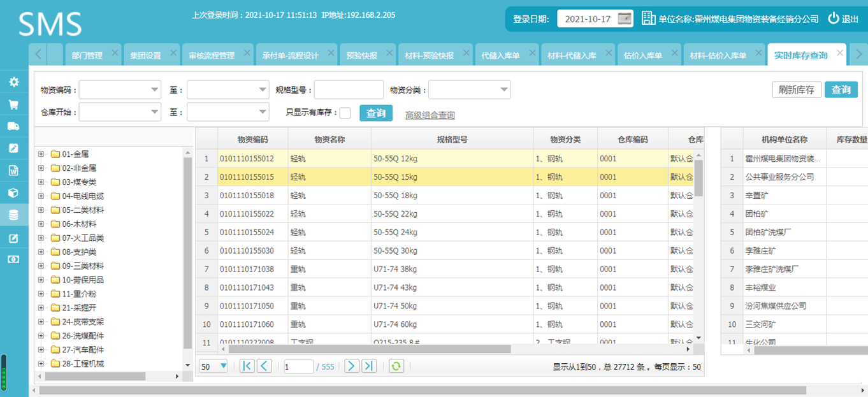Open the shopping cart module in sidebar
868x397 pixels.
[13, 105]
